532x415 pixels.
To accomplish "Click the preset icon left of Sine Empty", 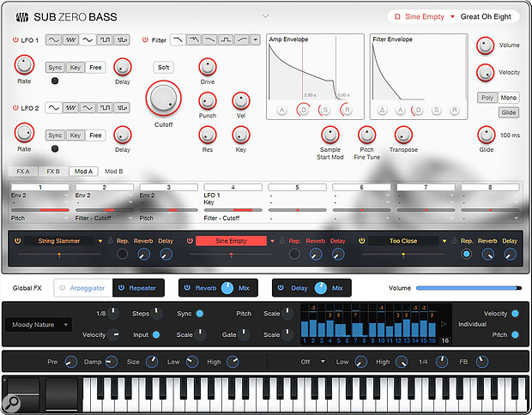I will [397, 16].
